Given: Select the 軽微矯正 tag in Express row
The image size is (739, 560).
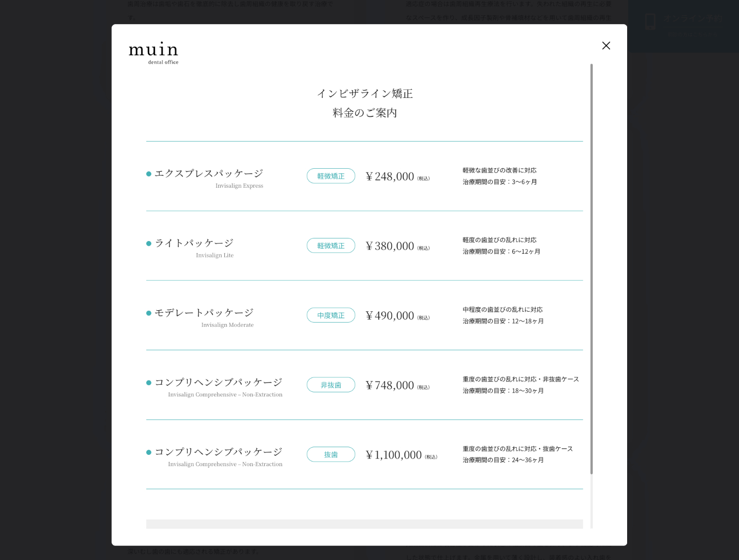Looking at the screenshot, I should [331, 176].
